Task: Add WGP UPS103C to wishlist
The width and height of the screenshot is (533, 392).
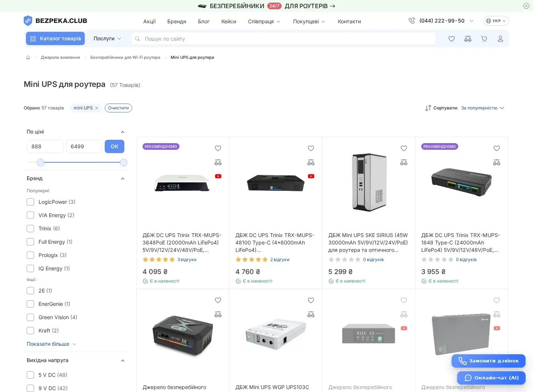Action: [311, 300]
